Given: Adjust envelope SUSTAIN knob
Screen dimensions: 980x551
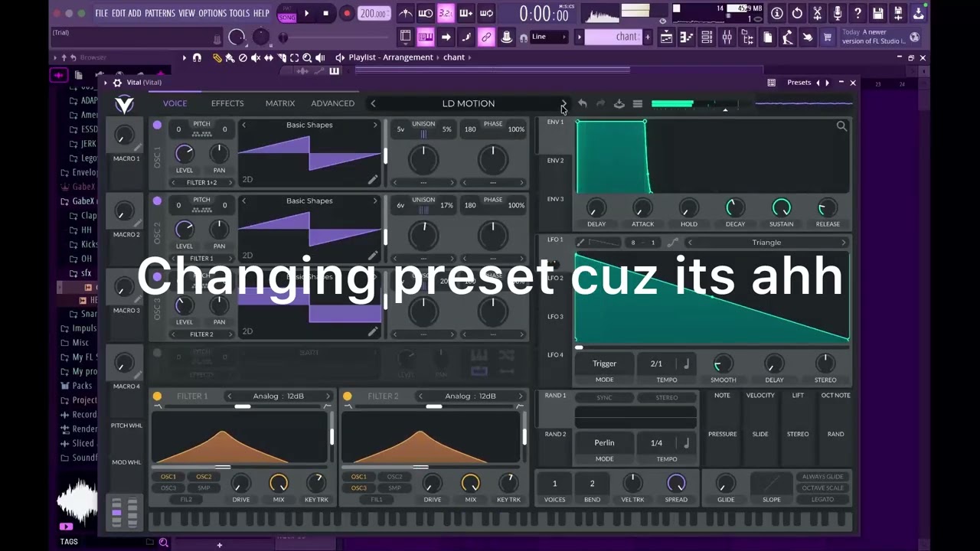Looking at the screenshot, I should point(781,207).
